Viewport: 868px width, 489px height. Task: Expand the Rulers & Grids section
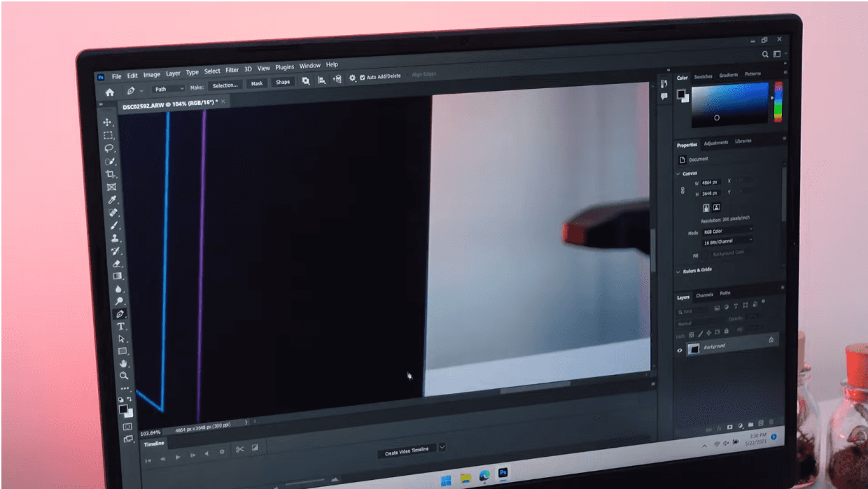coord(678,271)
